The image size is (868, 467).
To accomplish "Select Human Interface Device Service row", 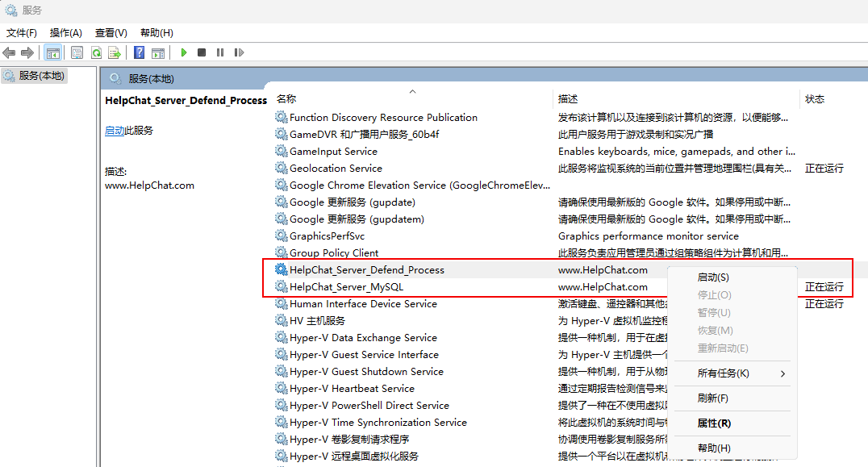I will pos(363,304).
